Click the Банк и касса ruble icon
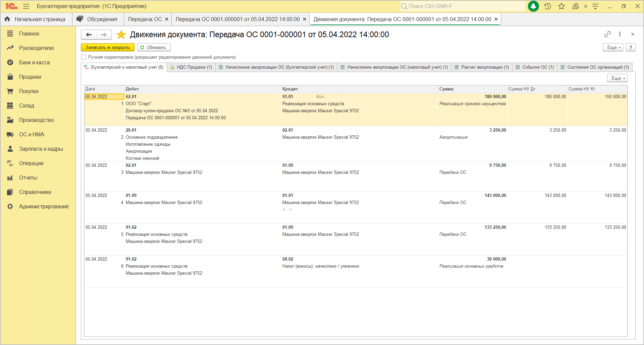 click(x=10, y=62)
